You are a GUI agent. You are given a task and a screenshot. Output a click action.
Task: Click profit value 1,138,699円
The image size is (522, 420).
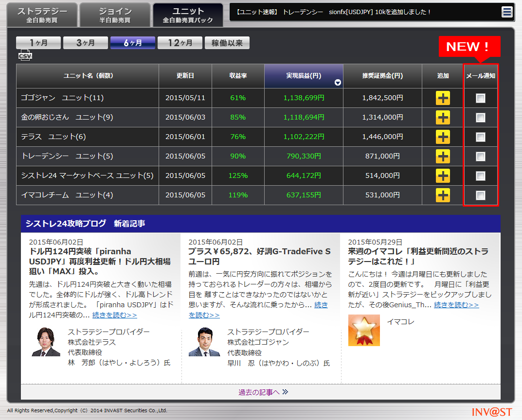(304, 98)
